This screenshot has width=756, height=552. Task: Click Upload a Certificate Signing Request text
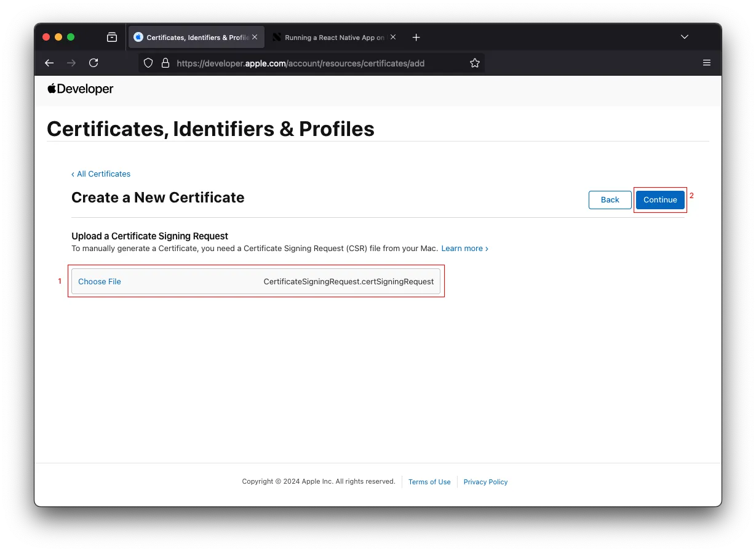click(150, 236)
